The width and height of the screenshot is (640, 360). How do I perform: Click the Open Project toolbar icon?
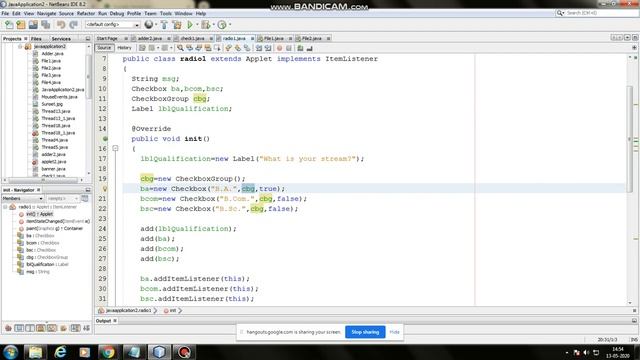pos(33,25)
